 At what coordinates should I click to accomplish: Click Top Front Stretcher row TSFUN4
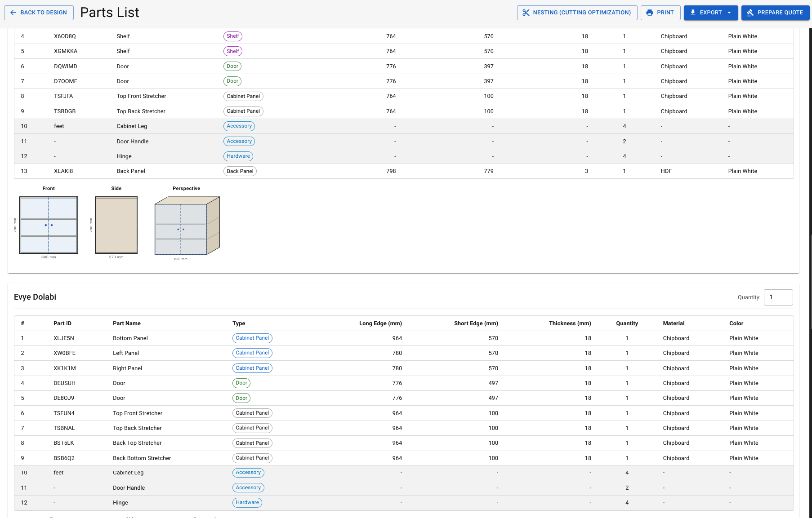[404, 413]
